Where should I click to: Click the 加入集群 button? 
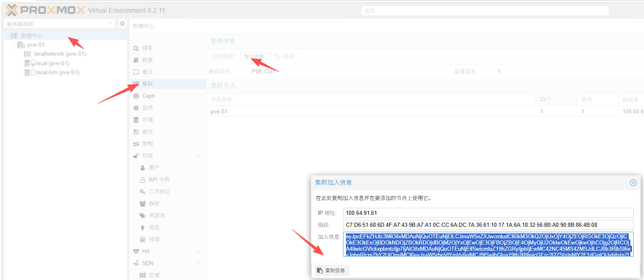[284, 56]
